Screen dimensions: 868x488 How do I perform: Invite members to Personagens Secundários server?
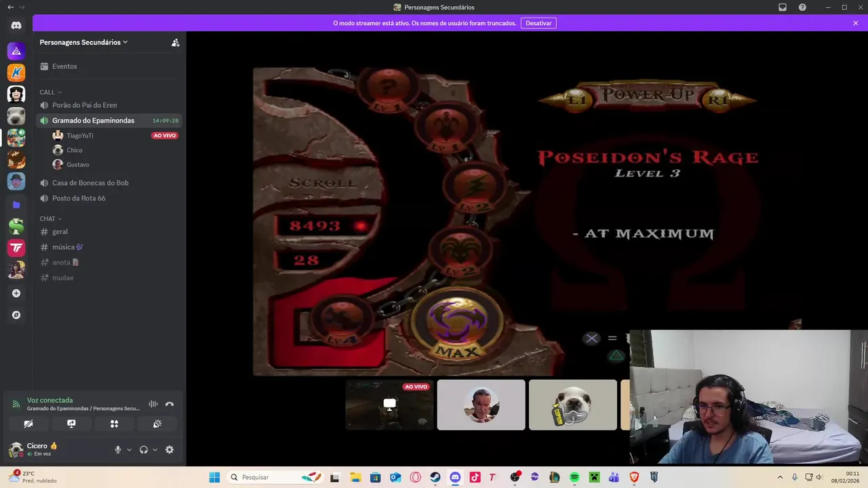[x=176, y=42]
